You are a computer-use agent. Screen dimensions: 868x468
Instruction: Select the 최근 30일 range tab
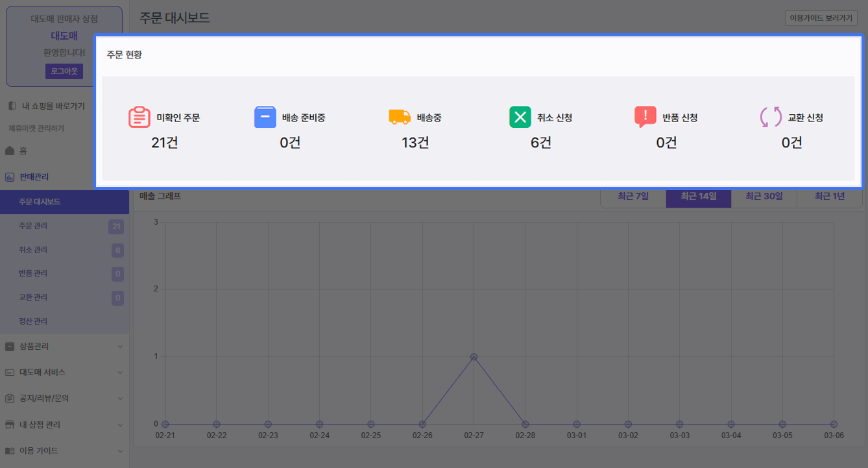[x=764, y=197]
